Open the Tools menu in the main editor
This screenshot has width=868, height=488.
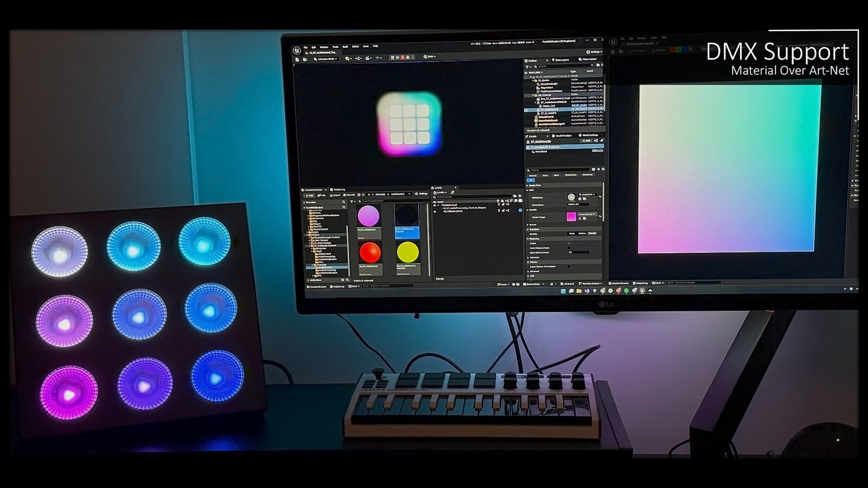coord(335,47)
